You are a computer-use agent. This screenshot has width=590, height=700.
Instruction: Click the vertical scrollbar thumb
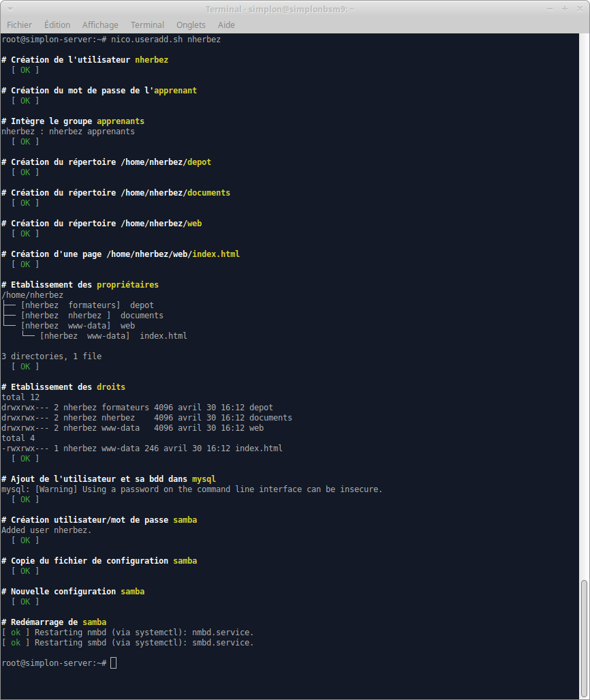pos(584,639)
